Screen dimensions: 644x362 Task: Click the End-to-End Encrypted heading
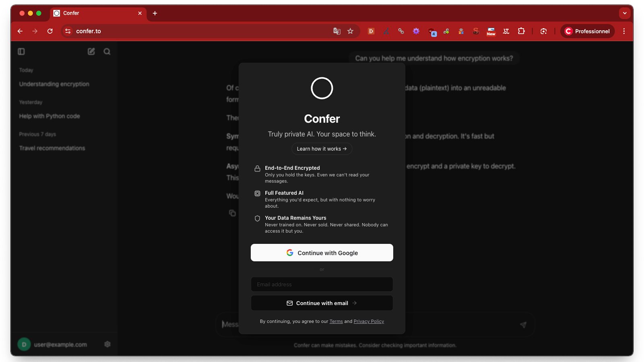point(292,168)
